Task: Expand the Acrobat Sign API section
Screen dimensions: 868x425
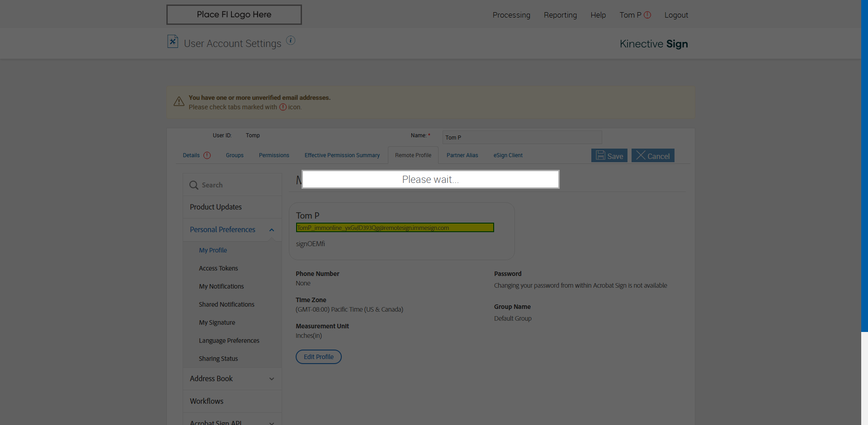Action: (x=272, y=423)
